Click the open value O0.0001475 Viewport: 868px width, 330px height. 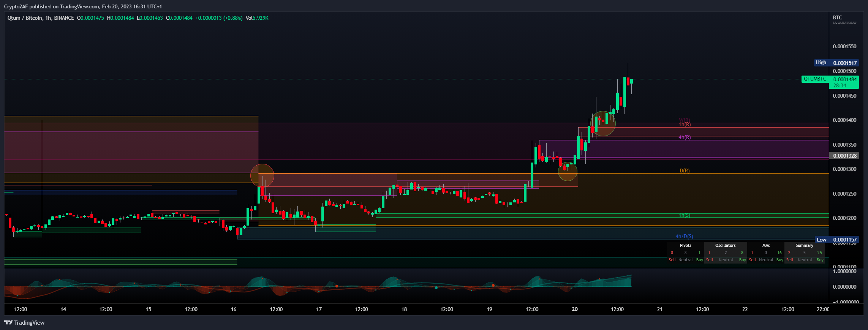pyautogui.click(x=90, y=18)
